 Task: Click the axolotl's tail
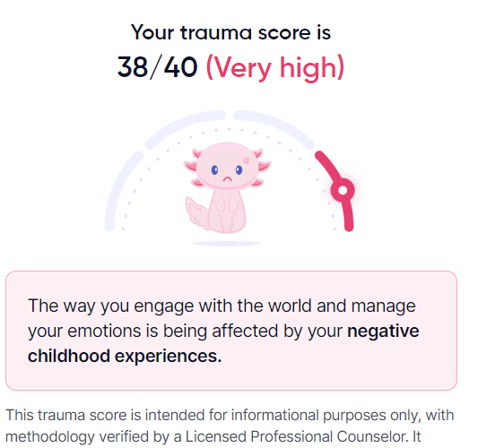pos(196,213)
